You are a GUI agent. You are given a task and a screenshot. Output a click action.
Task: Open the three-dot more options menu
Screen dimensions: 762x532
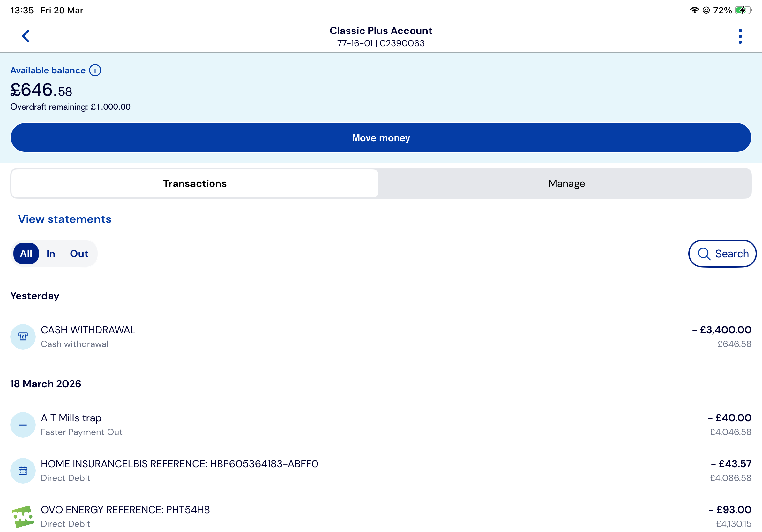pos(740,36)
